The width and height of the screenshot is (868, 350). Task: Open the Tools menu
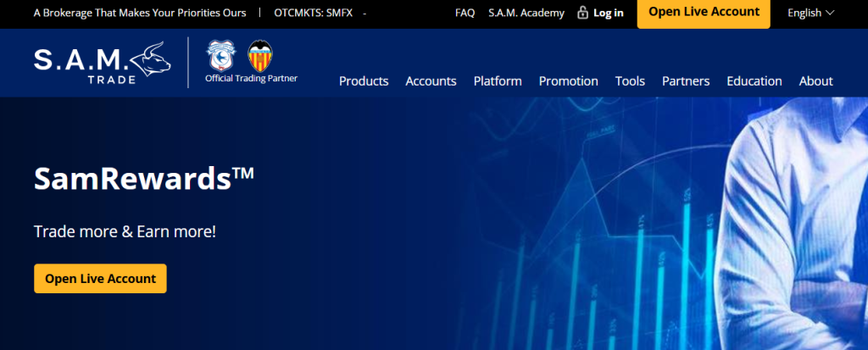630,81
